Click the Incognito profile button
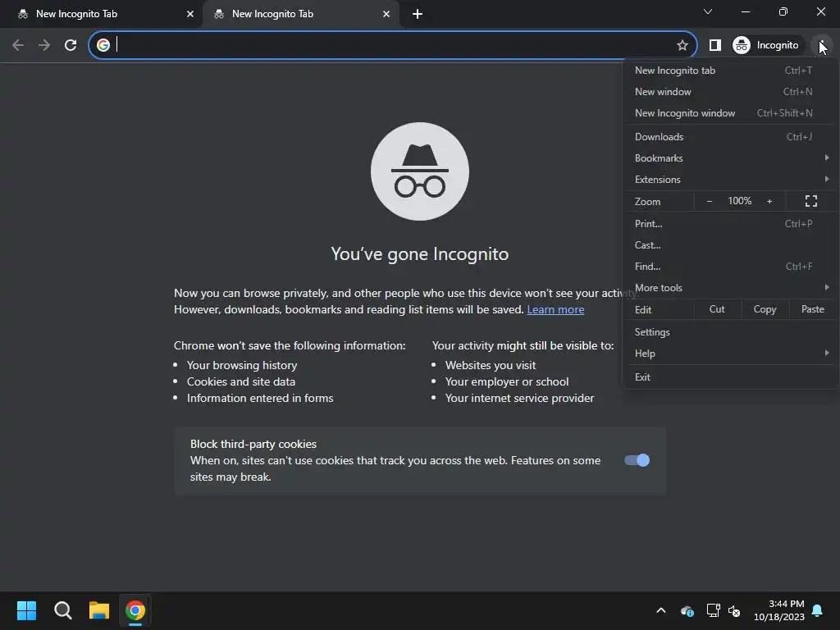Viewport: 840px width, 630px height. click(766, 45)
